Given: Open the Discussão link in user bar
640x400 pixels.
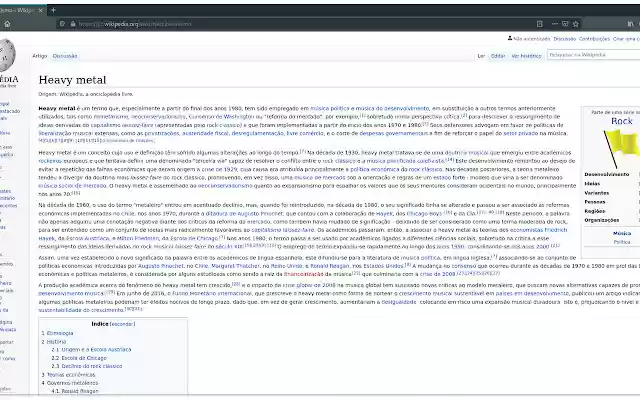Looking at the screenshot, I should click(x=564, y=39).
